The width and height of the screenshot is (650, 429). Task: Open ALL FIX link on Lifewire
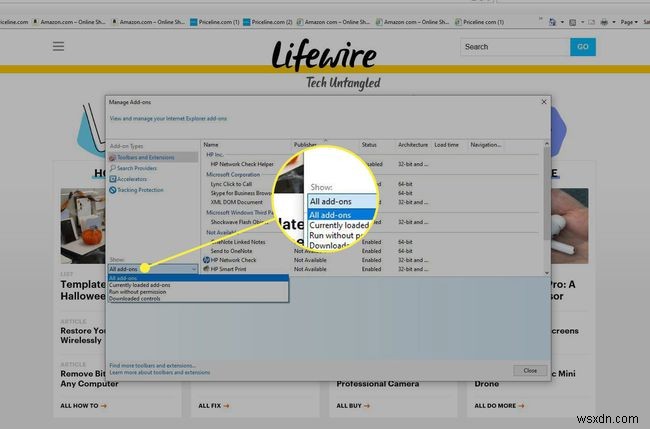coord(213,406)
